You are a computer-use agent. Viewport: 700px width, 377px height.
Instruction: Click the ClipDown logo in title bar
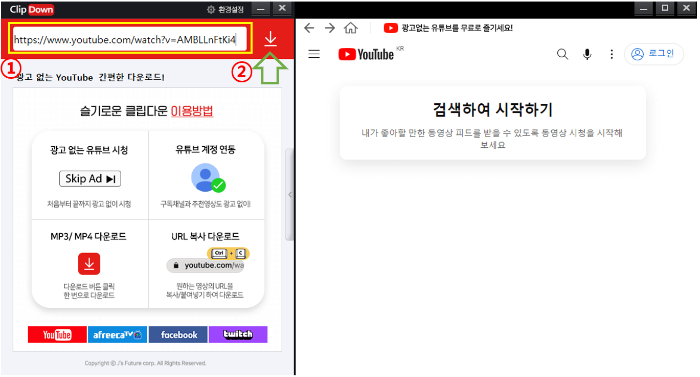31,9
